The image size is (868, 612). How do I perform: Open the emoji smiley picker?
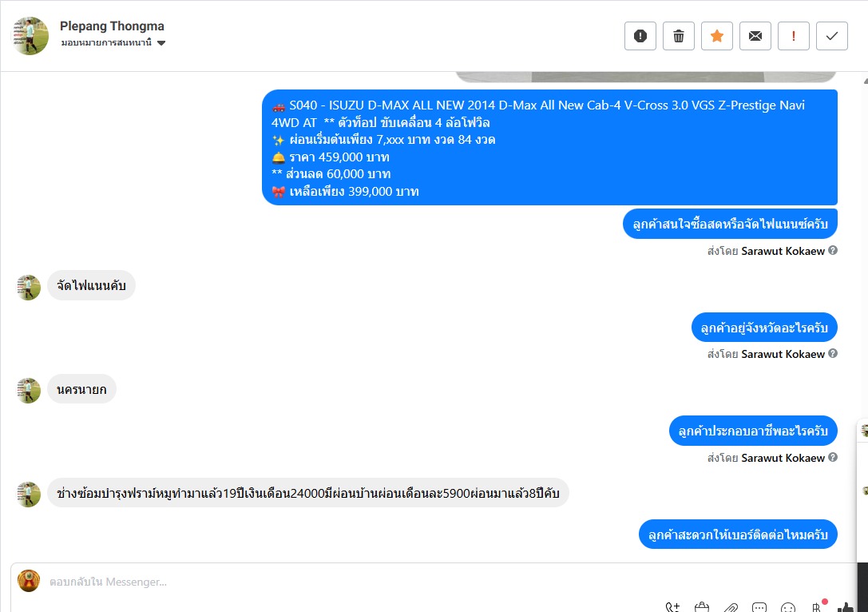click(787, 607)
